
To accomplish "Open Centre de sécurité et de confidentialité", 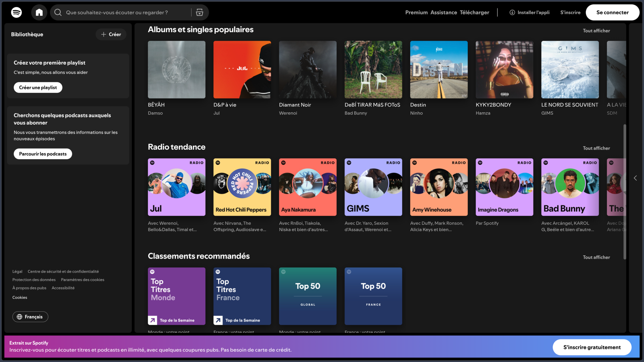I will tap(63, 271).
